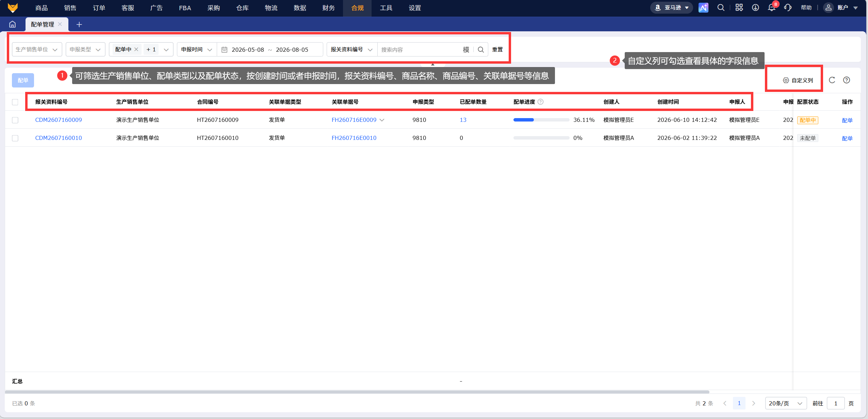868x419 pixels.
Task: Open the global search magnifier icon
Action: pyautogui.click(x=721, y=7)
